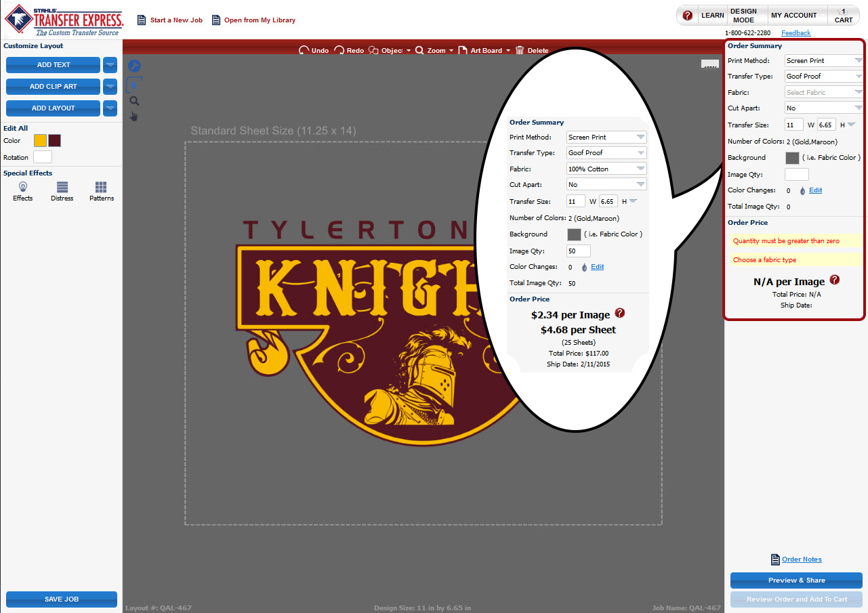868x613 pixels.
Task: Activate the zoom magnifier tool
Action: pyautogui.click(x=133, y=100)
